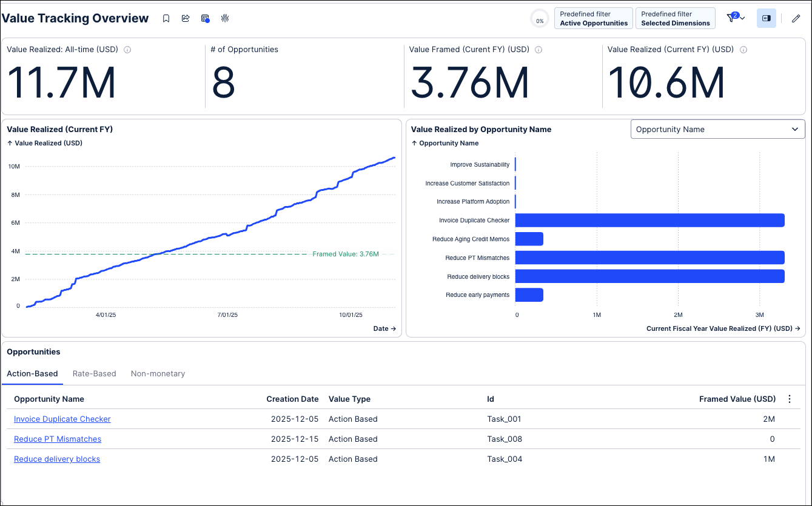The width and height of the screenshot is (812, 506).
Task: Switch to the Non-monetary tab
Action: 158,373
